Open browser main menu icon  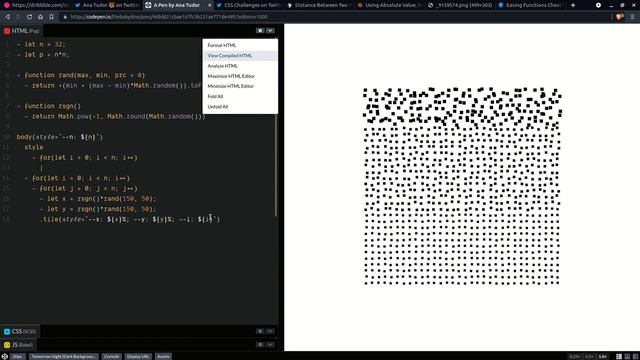pyautogui.click(x=633, y=17)
